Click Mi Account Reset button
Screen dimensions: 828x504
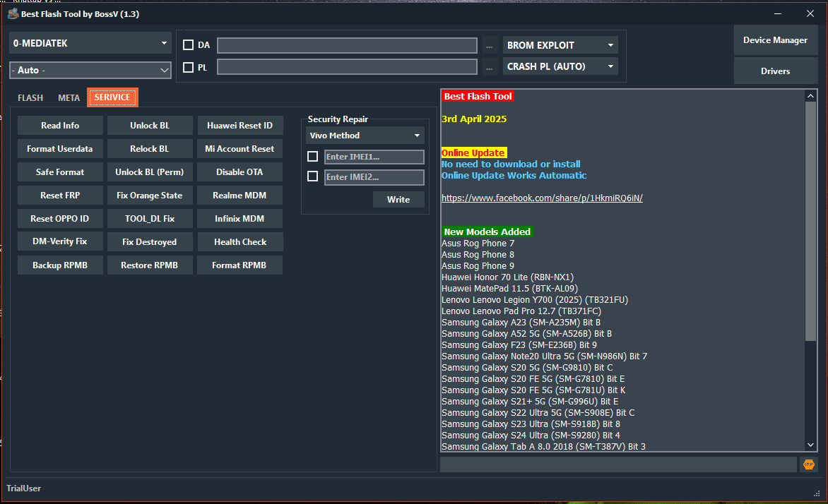pyautogui.click(x=239, y=149)
